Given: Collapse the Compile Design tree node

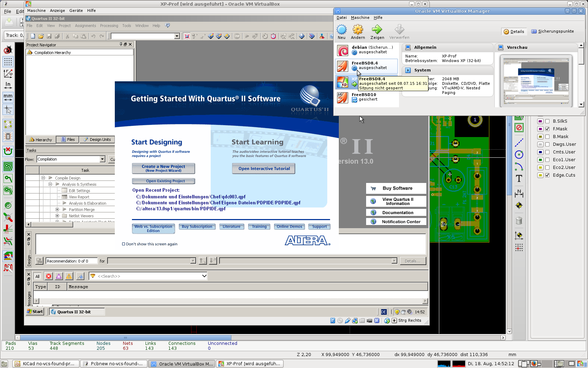Looking at the screenshot, I should click(43, 178).
